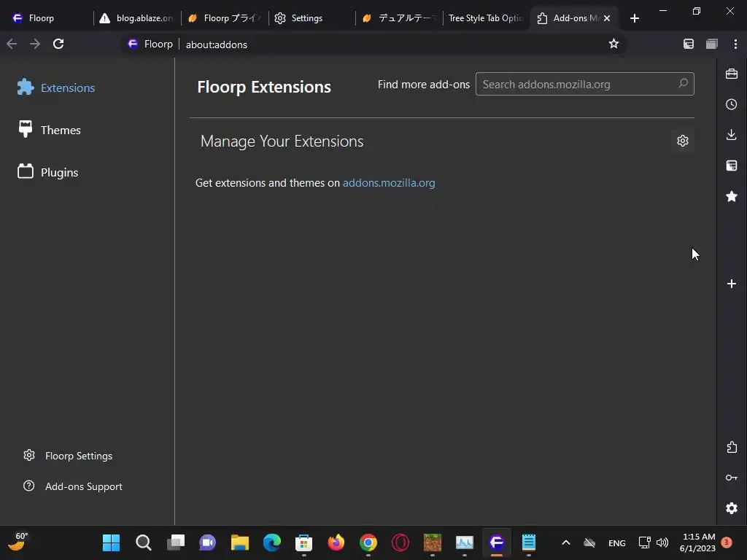Open the weather widget showing 60°
Image resolution: width=747 pixels, height=560 pixels.
click(18, 542)
